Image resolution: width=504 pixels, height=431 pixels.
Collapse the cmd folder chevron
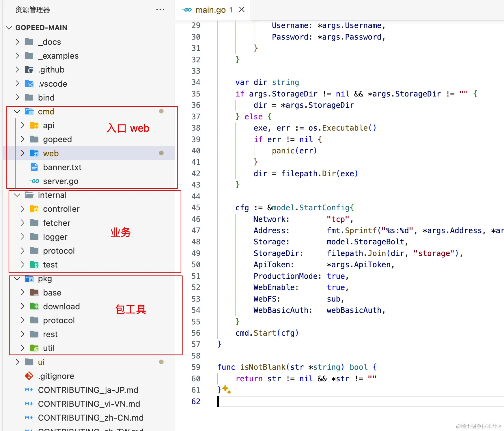[17, 112]
